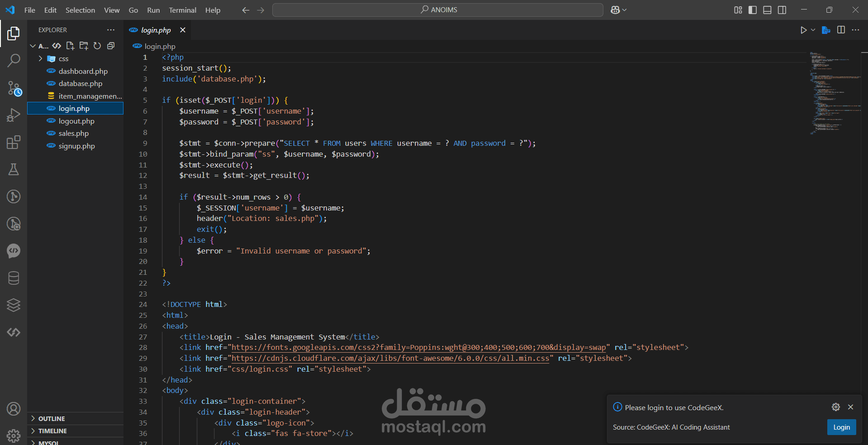Open the Search view in activity bar
The height and width of the screenshot is (445, 868).
pos(14,60)
